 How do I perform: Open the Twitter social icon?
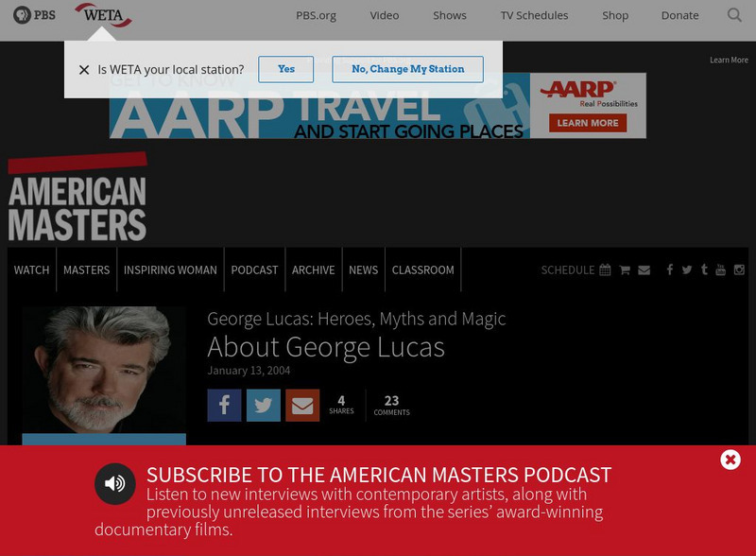coord(685,269)
